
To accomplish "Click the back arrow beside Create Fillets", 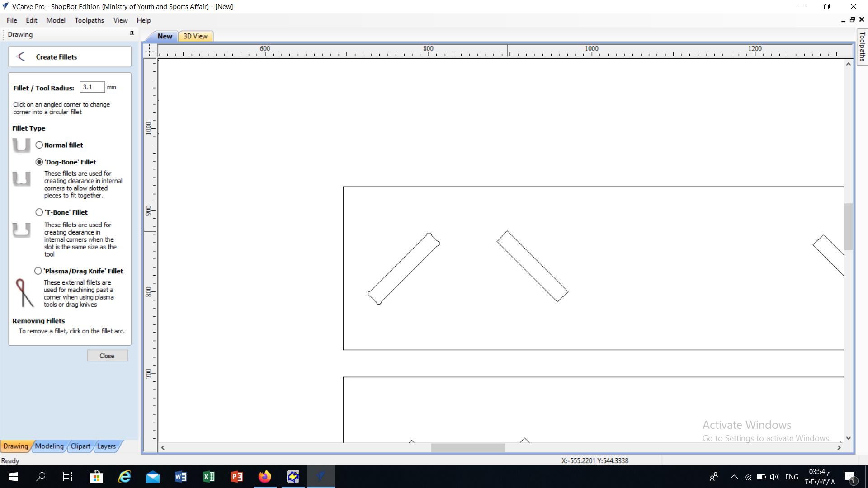I will coord(21,56).
